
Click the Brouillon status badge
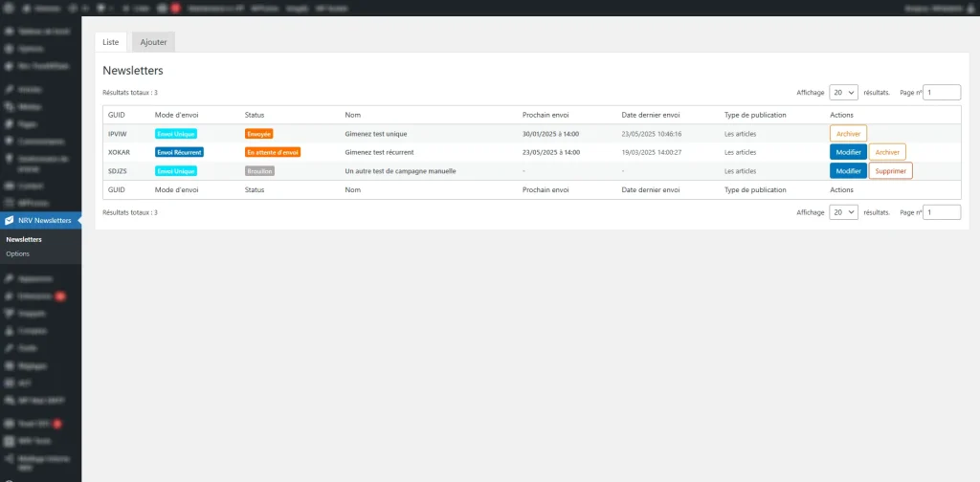[x=260, y=171]
